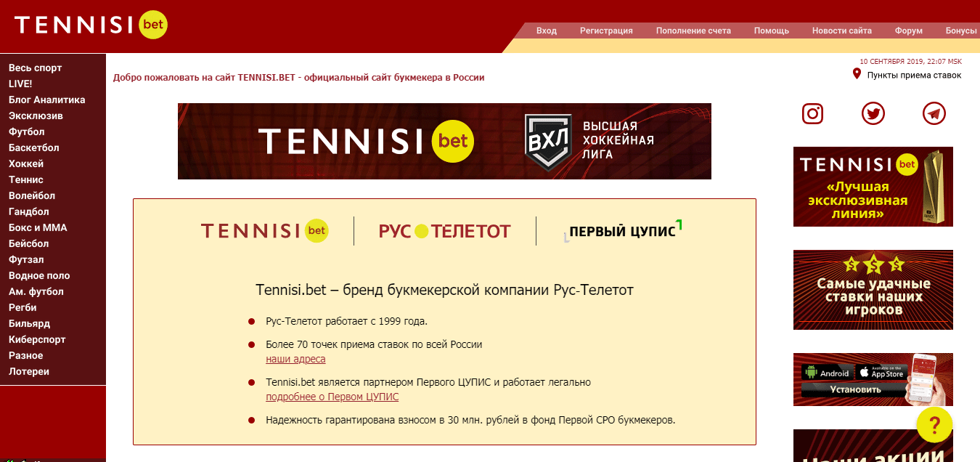Select Киберспорт in the sidebar
The width and height of the screenshot is (980, 462).
37,339
